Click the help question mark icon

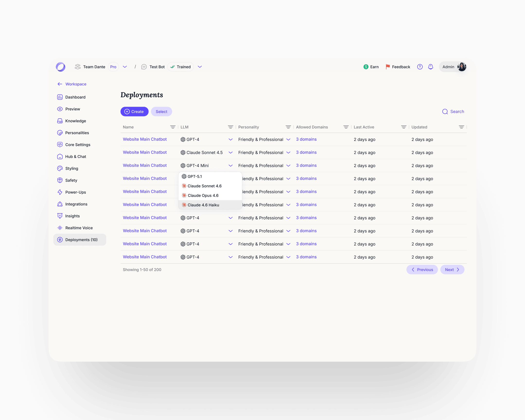[420, 67]
